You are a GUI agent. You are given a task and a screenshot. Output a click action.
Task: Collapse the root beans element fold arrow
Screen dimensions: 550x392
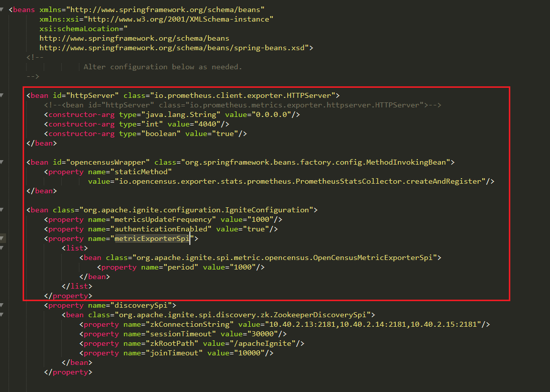point(3,10)
